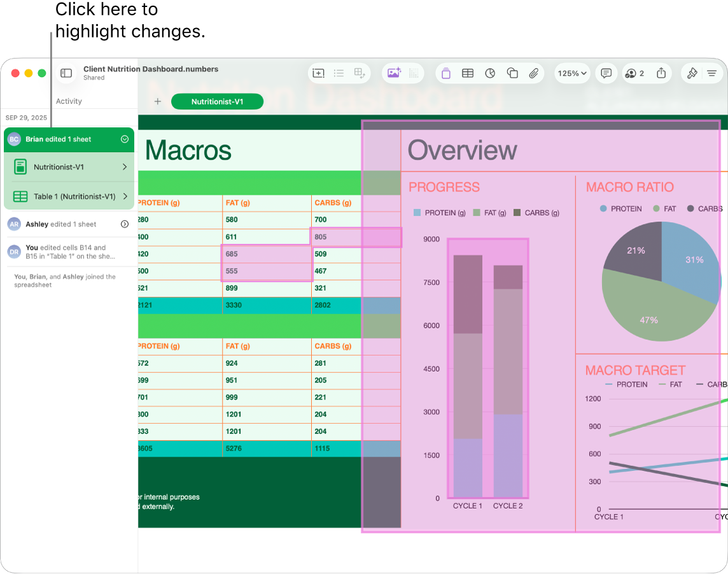Viewport: 728px width, 574px height.
Task: Toggle the Format inspector with the brush icon
Action: (692, 73)
